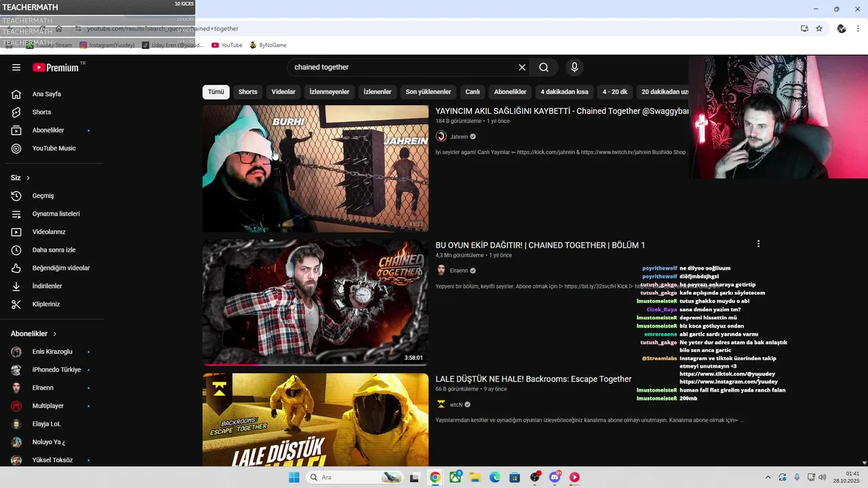
Task: Click the YouTube Premium logo
Action: pyautogui.click(x=56, y=67)
